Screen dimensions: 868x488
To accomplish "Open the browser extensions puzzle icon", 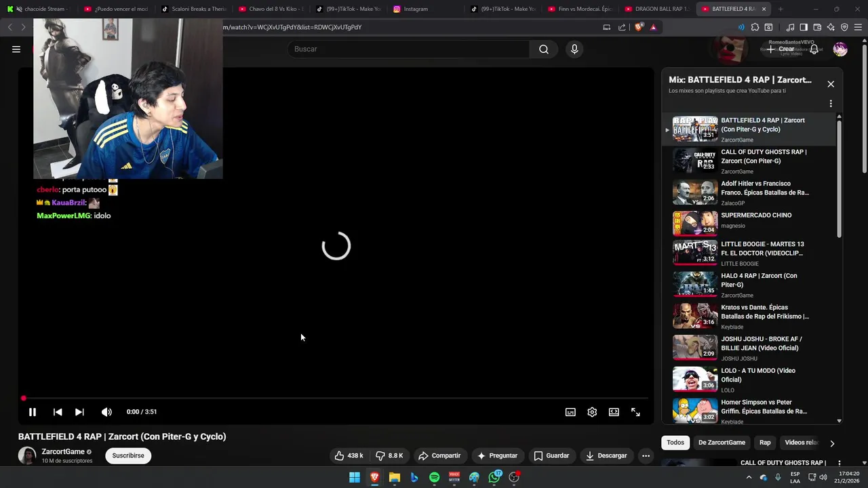I will (755, 27).
